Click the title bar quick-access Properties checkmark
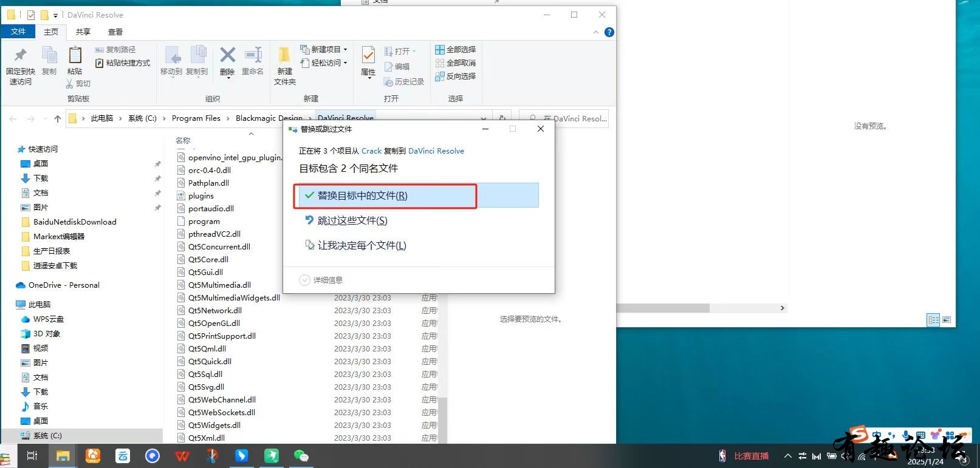The width and height of the screenshot is (980, 468). pyautogui.click(x=31, y=15)
